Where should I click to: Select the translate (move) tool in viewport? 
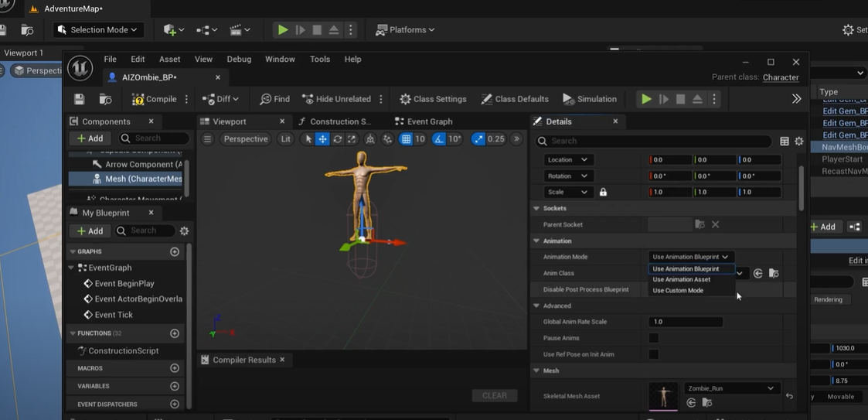(x=322, y=139)
